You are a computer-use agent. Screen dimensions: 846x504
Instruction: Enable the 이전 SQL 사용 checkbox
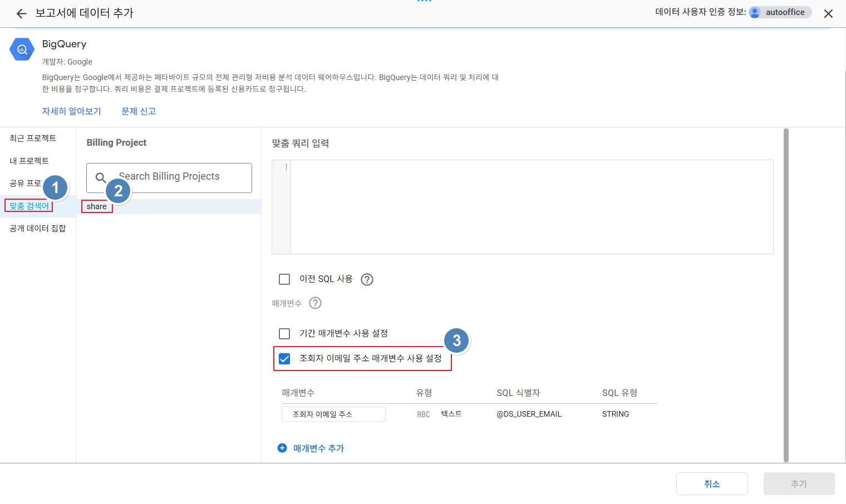284,279
